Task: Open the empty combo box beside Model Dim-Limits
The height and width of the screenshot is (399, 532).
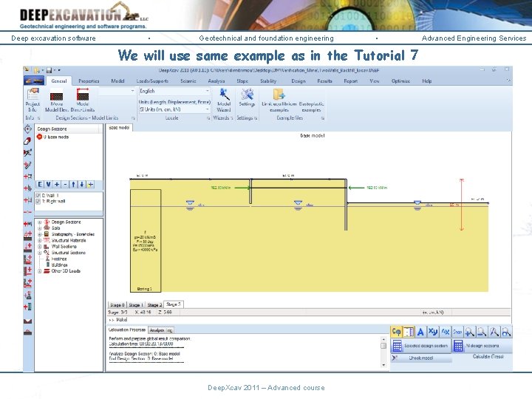Action: coord(117,91)
